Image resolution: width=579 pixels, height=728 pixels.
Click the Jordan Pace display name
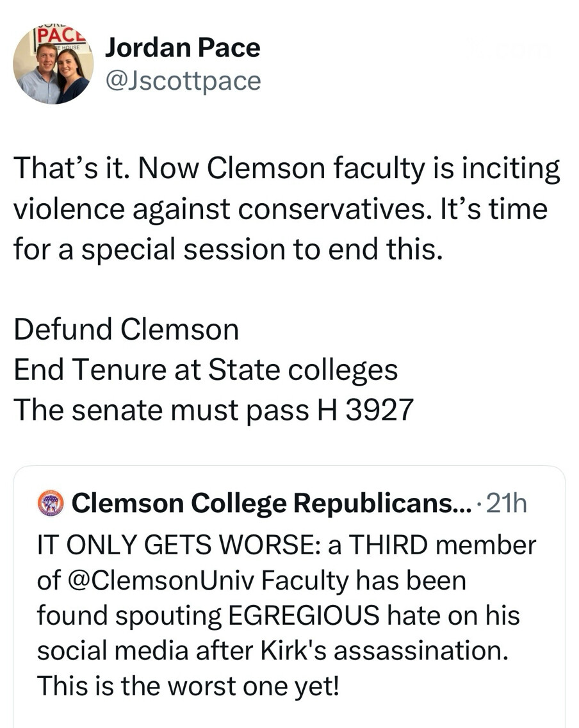[183, 48]
